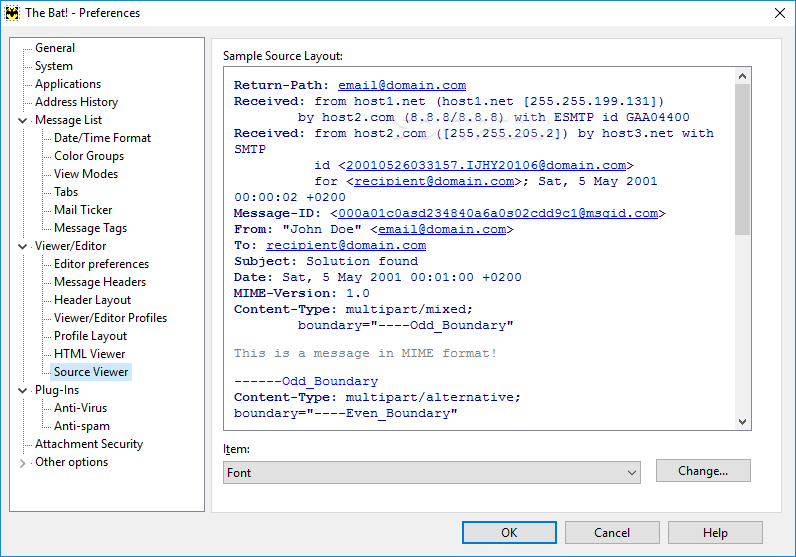Click the 20010526033157 id link
796x557 pixels.
pyautogui.click(x=486, y=166)
